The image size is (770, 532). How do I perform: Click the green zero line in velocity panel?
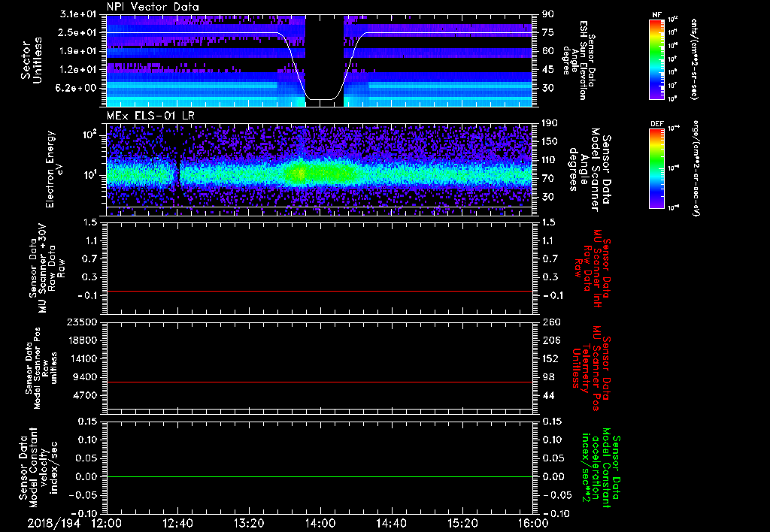point(320,476)
